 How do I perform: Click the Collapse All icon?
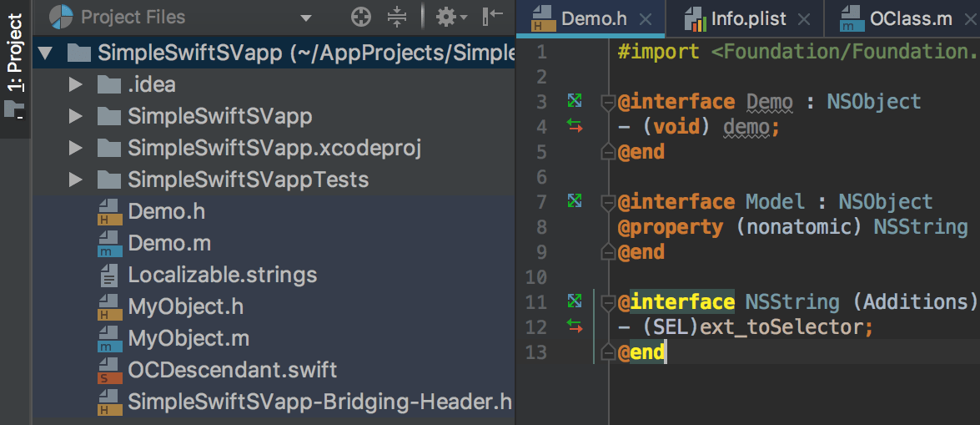pos(397,18)
